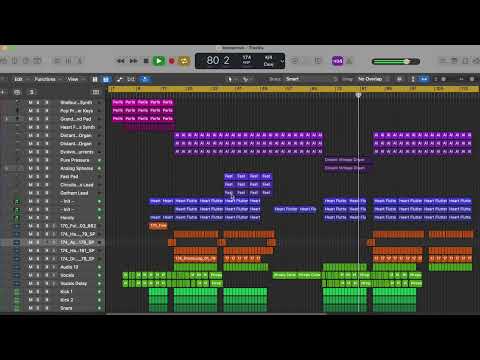Screen dimensions: 480x360
Task: Open the left-click Pointer tool menu
Action: (230, 79)
